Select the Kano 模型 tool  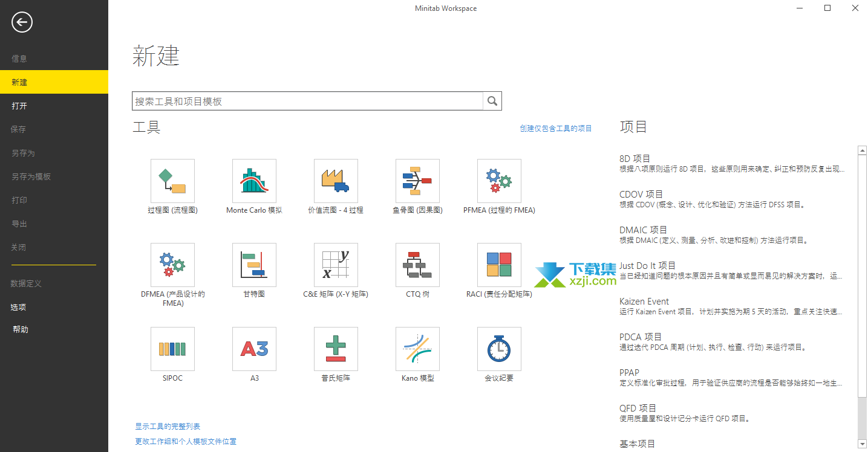pyautogui.click(x=417, y=349)
